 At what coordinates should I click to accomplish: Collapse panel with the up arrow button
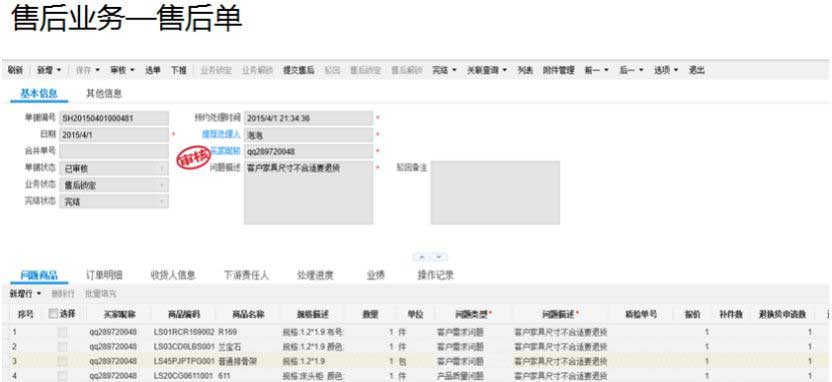422,257
